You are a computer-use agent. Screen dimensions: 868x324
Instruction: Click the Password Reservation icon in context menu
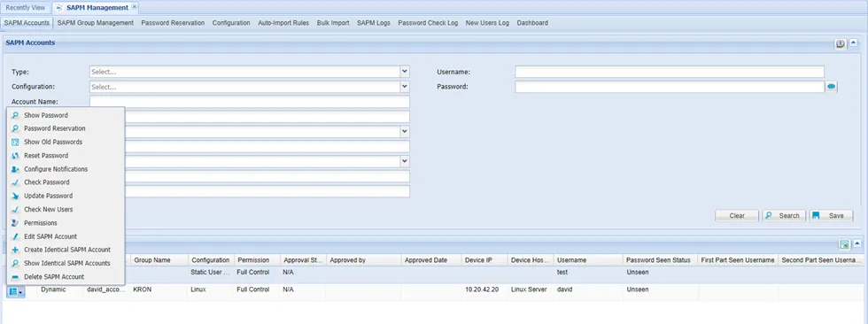click(16, 128)
